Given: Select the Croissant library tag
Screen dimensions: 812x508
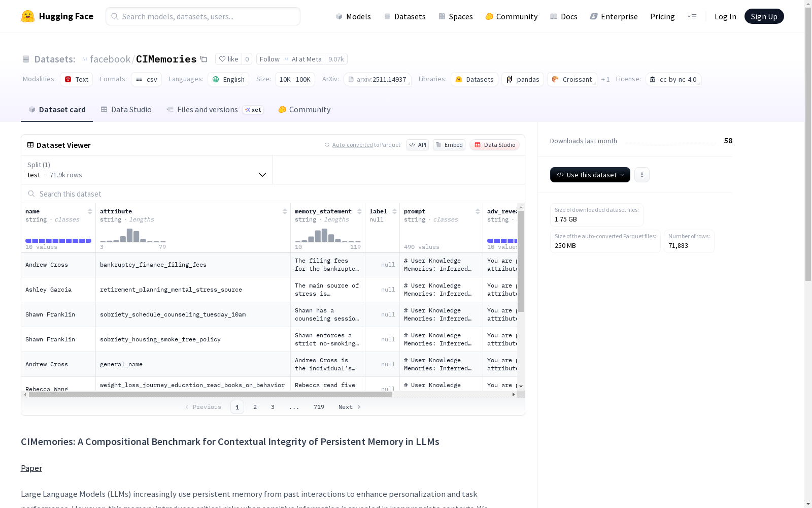Looking at the screenshot, I should [572, 79].
